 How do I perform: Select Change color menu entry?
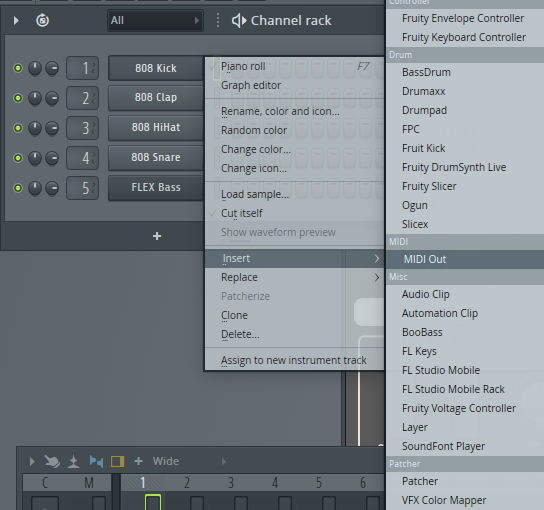[294, 150]
